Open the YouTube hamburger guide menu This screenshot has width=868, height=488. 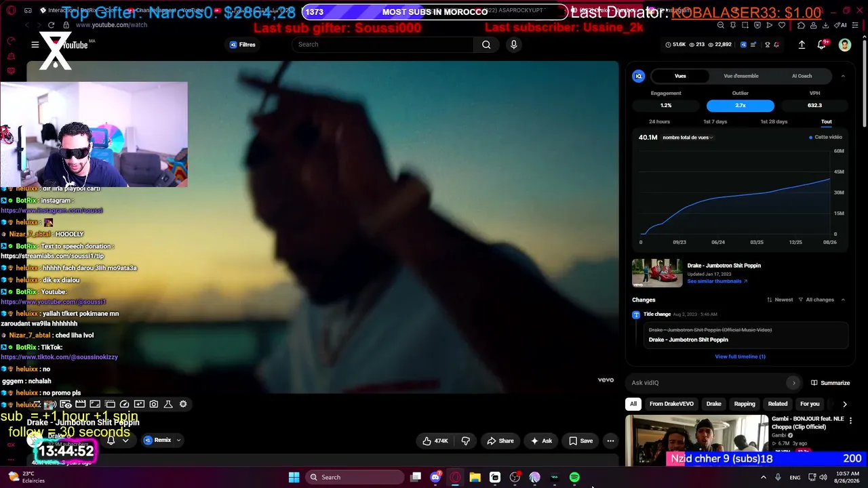pos(35,45)
